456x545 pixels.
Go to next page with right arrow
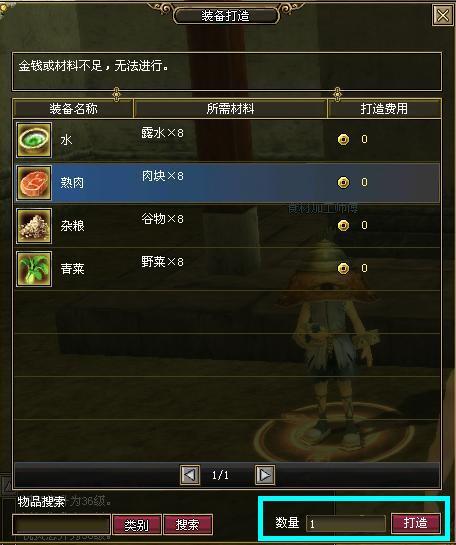pos(265,475)
